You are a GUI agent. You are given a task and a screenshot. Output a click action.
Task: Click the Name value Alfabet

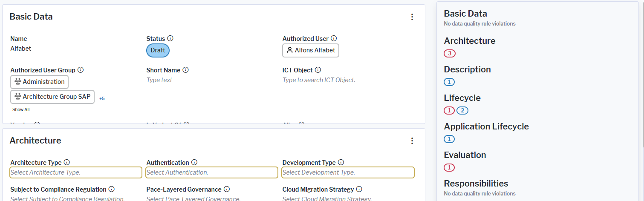pos(20,49)
